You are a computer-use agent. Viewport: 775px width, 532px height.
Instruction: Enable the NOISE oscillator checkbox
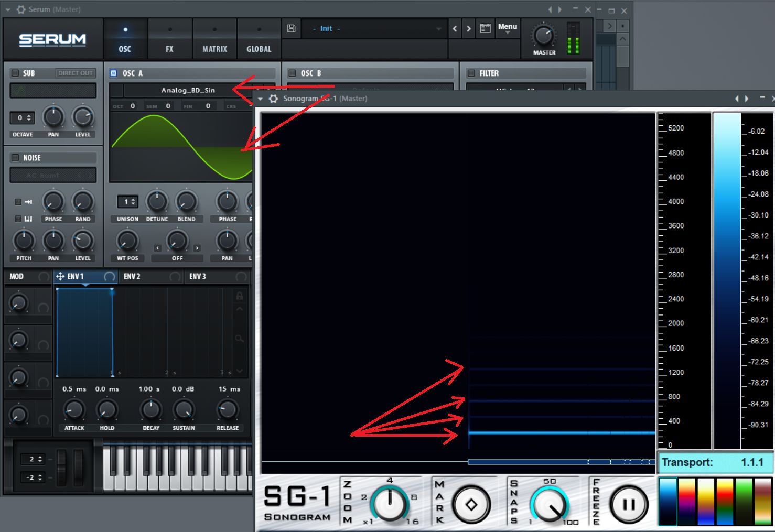coord(15,157)
